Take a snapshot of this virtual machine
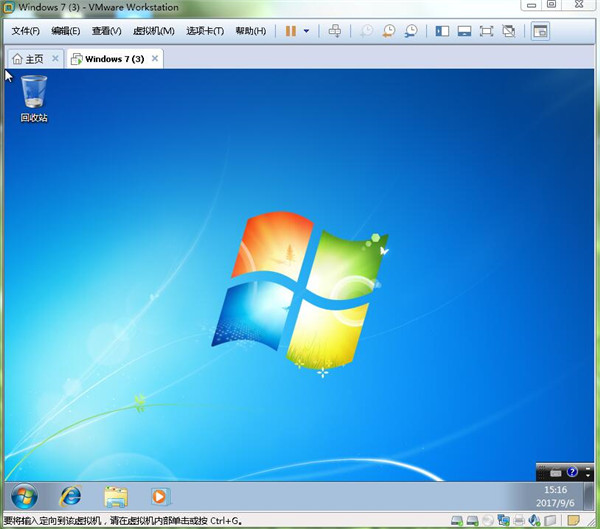The width and height of the screenshot is (600, 529). 367,31
